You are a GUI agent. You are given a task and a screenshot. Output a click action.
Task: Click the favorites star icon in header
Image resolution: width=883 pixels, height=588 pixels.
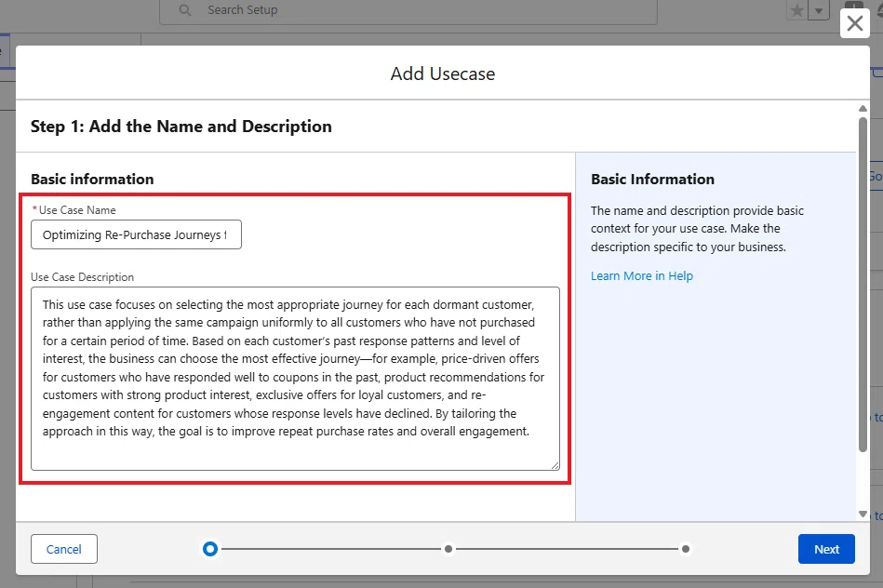pyautogui.click(x=796, y=11)
